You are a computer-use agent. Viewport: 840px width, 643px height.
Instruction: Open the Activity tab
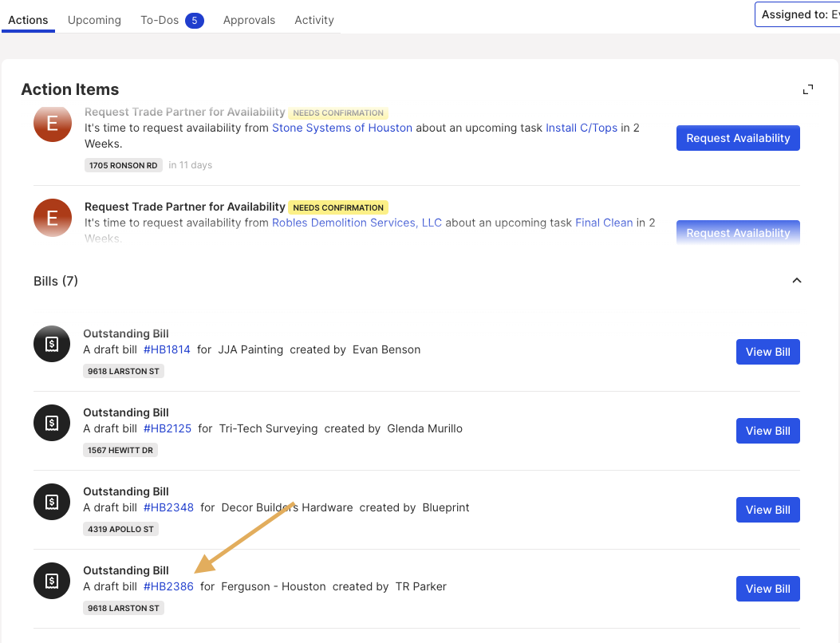click(314, 20)
